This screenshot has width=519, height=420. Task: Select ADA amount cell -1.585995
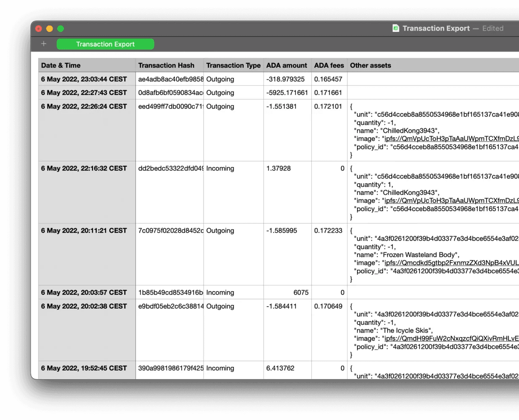coord(287,255)
